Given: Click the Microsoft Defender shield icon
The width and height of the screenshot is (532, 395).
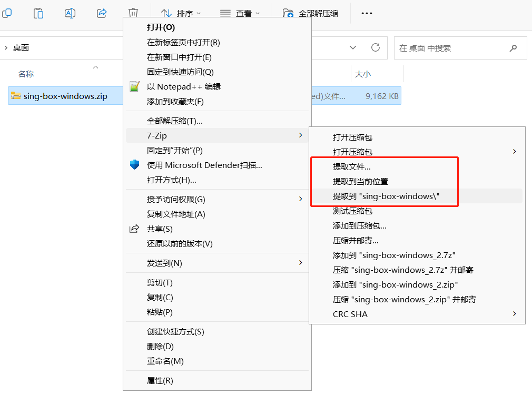Looking at the screenshot, I should [x=135, y=165].
